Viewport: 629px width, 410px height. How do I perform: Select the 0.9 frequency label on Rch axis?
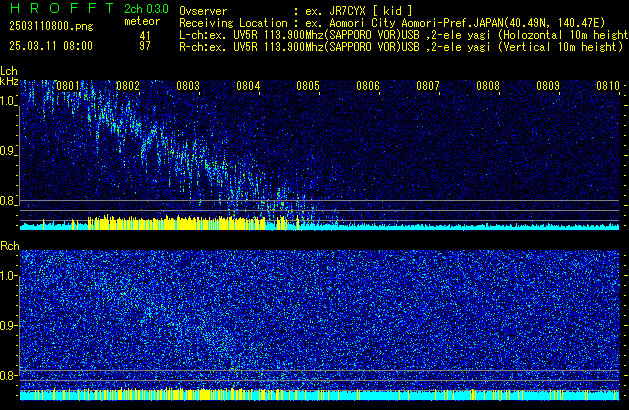[7, 325]
